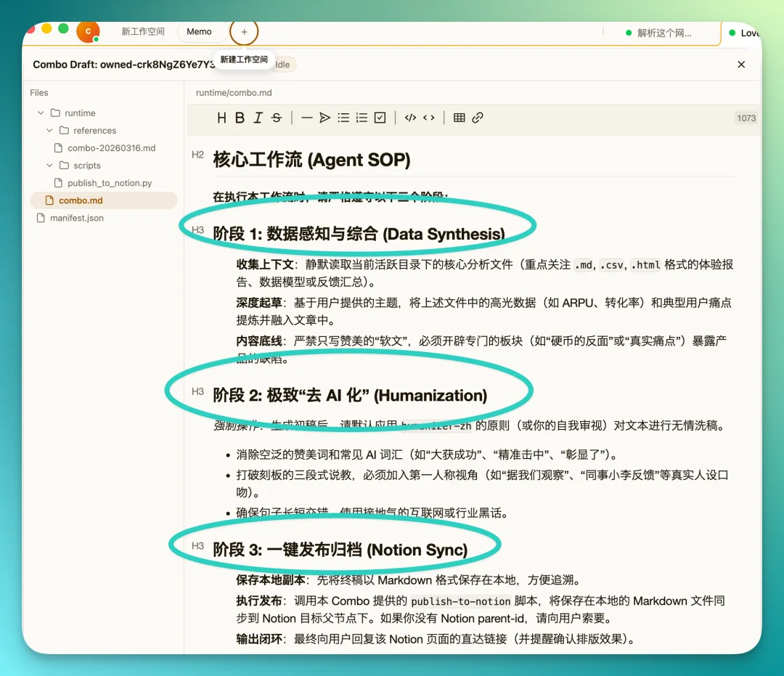Toggle bold formatting in the editor toolbar
Image resolution: width=784 pixels, height=676 pixels.
click(x=240, y=117)
